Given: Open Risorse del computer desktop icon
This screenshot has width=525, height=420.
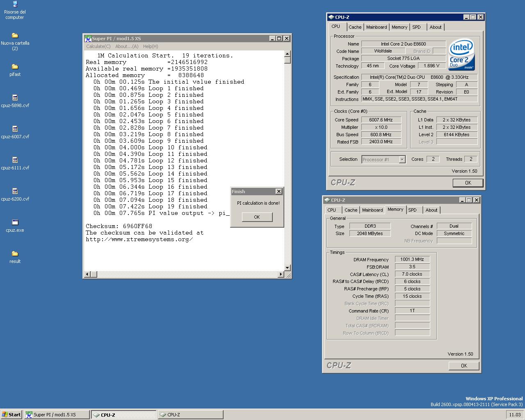Looking at the screenshot, I should (15, 5).
